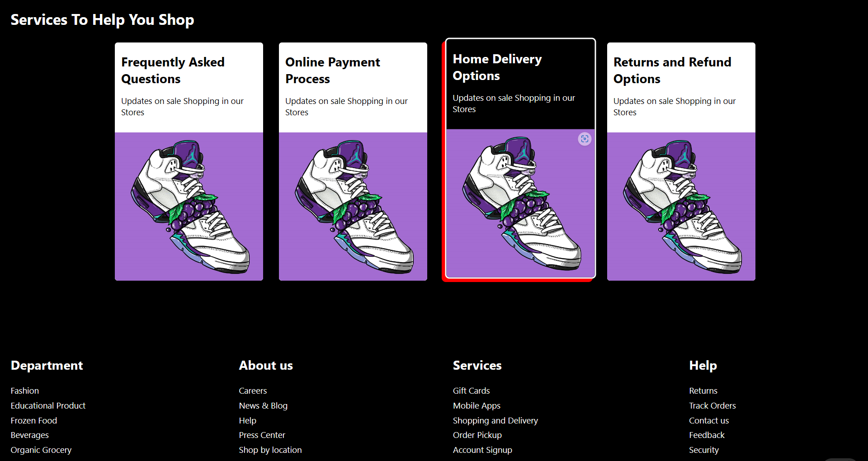Open Shop by location

point(270,450)
